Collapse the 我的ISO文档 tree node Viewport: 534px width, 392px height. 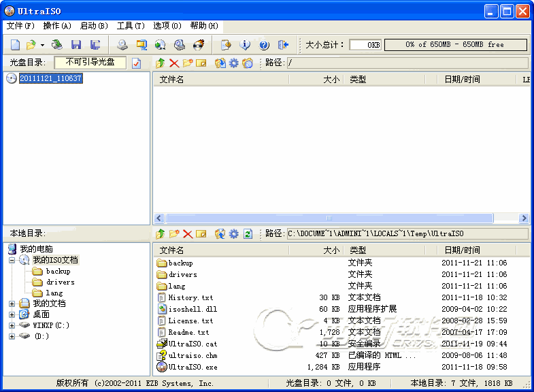(12, 260)
